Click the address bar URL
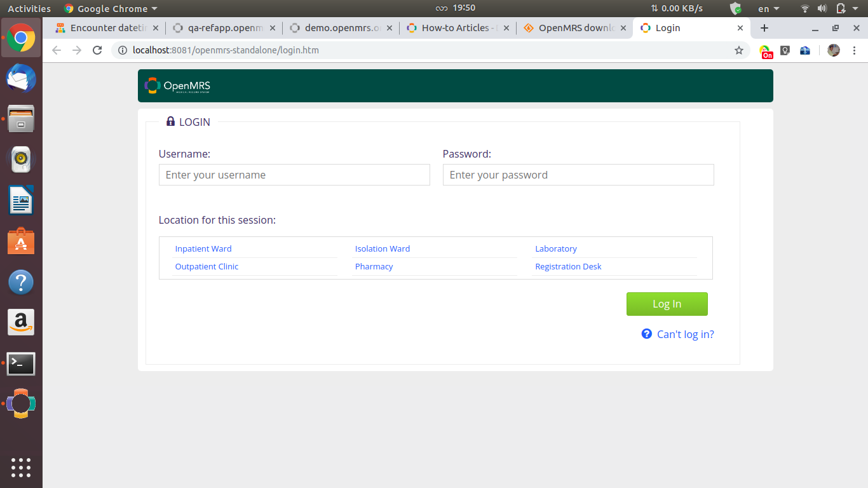The height and width of the screenshot is (488, 868). (226, 50)
